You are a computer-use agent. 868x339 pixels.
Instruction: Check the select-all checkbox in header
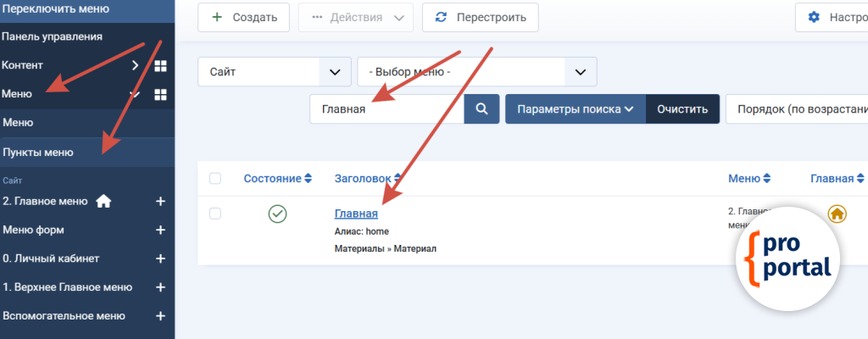(x=215, y=178)
